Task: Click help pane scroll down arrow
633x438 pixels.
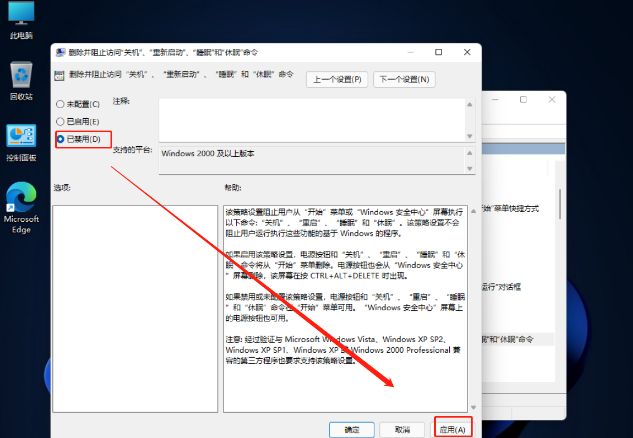Action: pyautogui.click(x=473, y=407)
